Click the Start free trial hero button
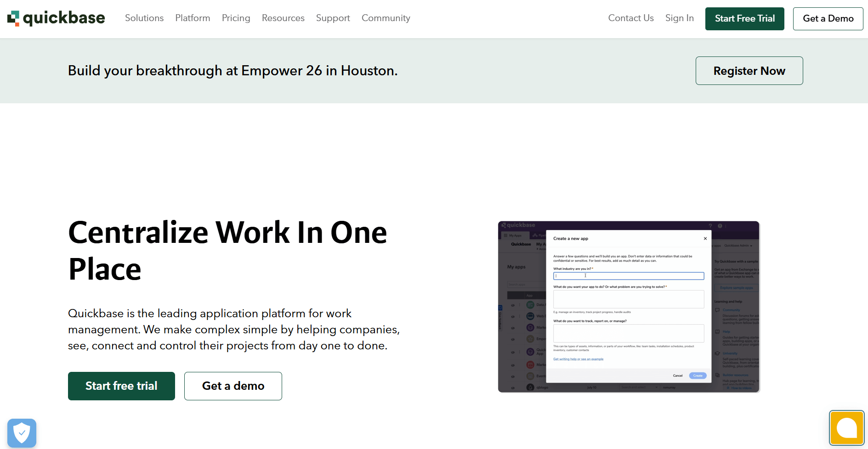 [x=121, y=386]
